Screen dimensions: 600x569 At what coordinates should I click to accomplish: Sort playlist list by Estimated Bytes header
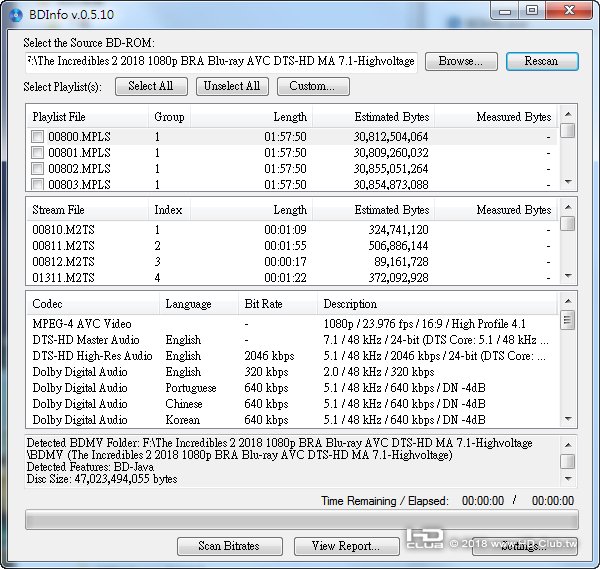pyautogui.click(x=373, y=117)
